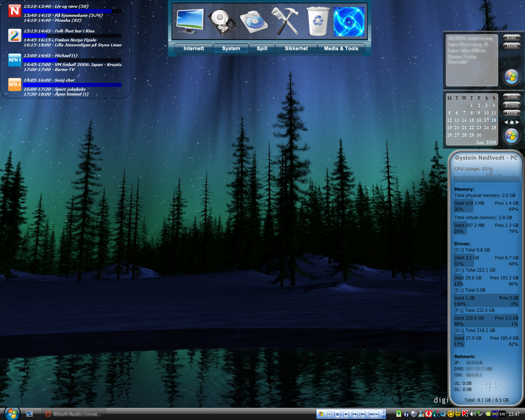The height and width of the screenshot is (420, 525).
Task: Click the yellow smiley face tray icon
Action: coord(450,414)
